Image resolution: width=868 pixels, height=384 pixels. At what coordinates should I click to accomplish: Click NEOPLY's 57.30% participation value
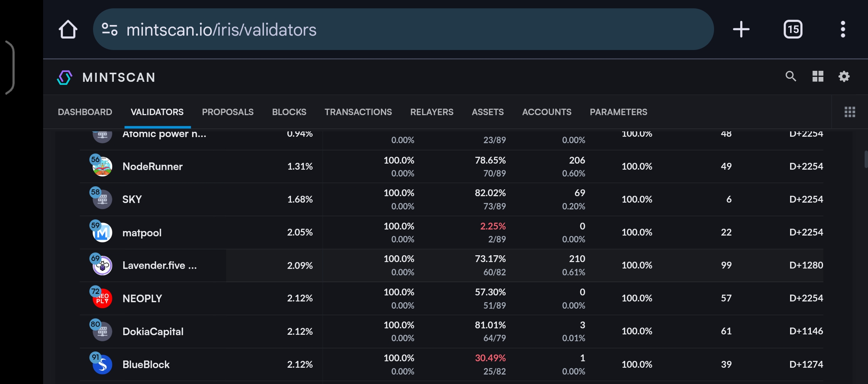pyautogui.click(x=490, y=292)
